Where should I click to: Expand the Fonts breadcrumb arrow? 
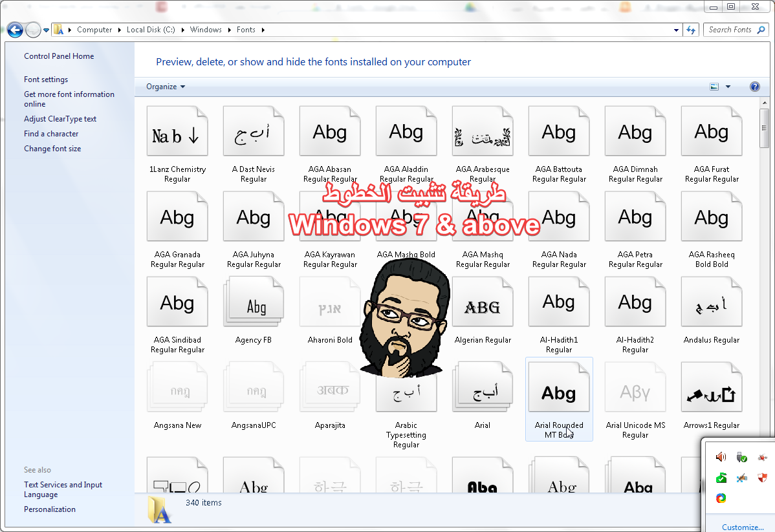(263, 30)
